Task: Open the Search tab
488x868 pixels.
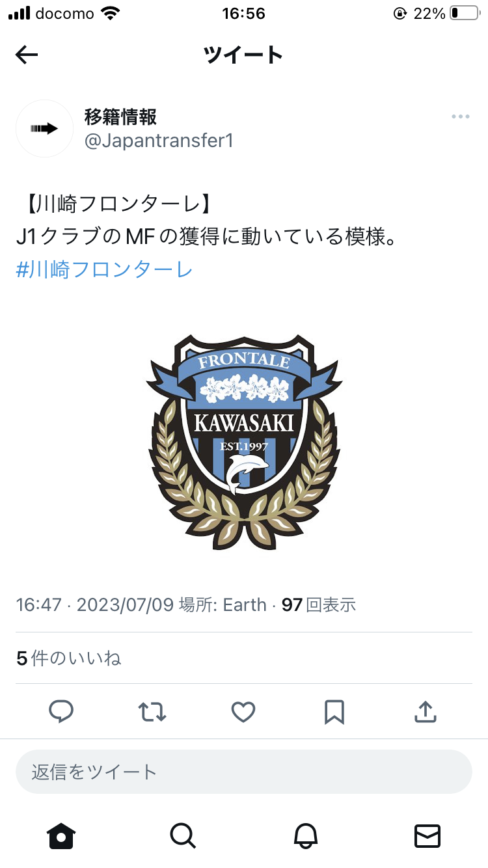Action: [x=183, y=835]
